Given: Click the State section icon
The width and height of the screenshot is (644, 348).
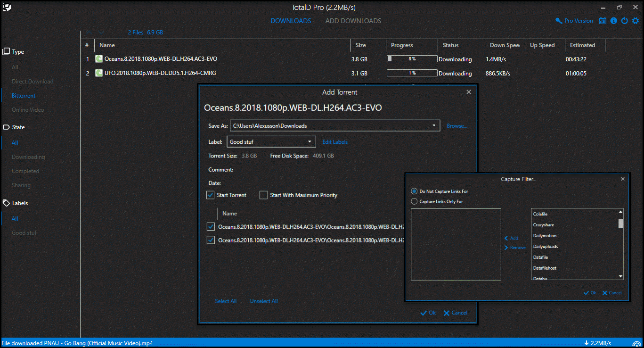Looking at the screenshot, I should click(6, 127).
